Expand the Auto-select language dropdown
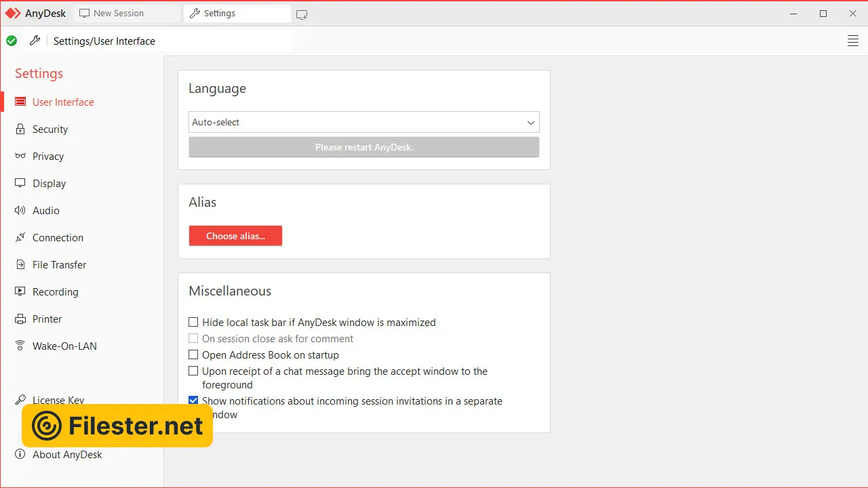 [x=364, y=123]
